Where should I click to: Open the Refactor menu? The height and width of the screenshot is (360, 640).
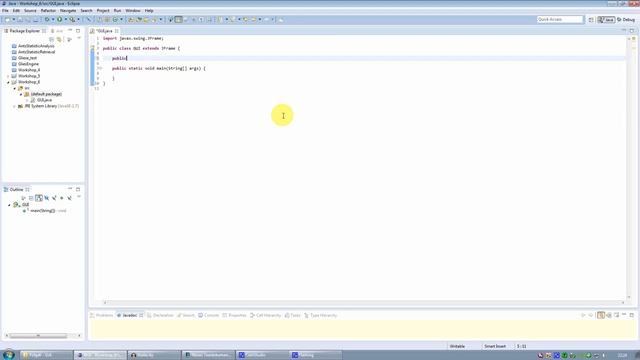[48, 11]
